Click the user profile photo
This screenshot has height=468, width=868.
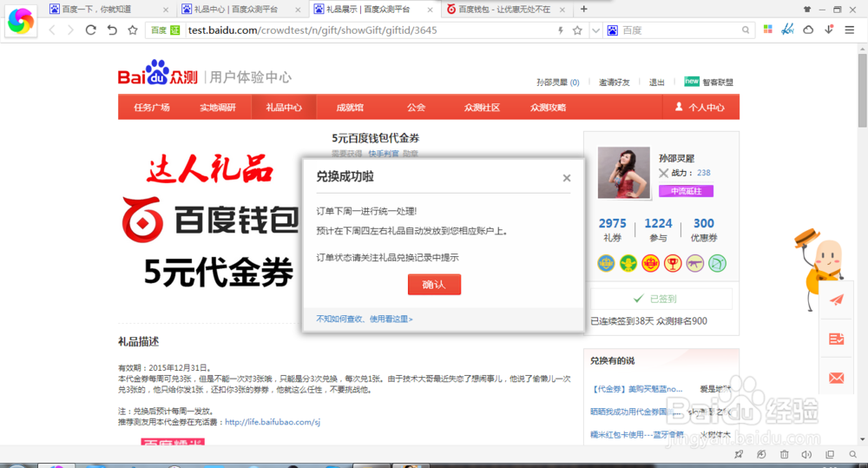[623, 172]
